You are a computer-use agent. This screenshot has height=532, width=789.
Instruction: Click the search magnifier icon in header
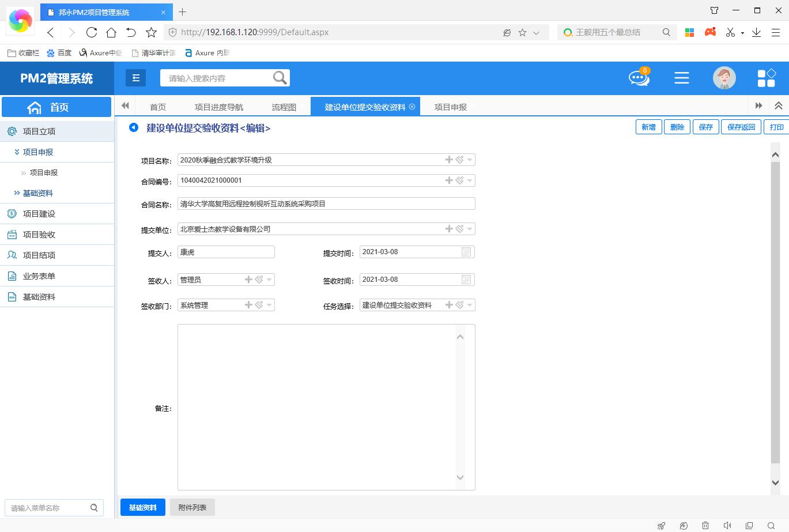click(x=280, y=78)
